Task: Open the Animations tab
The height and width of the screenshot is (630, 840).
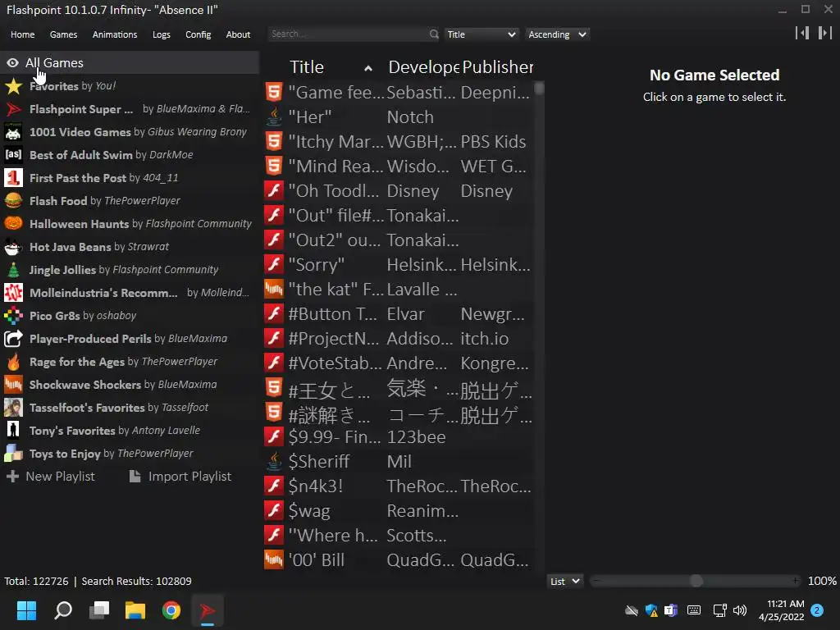Action: 115,34
